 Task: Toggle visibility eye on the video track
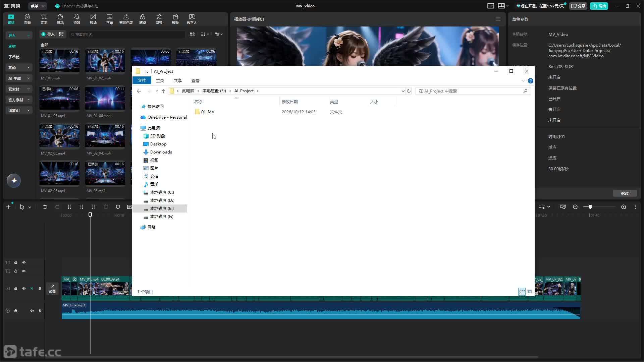click(24, 288)
